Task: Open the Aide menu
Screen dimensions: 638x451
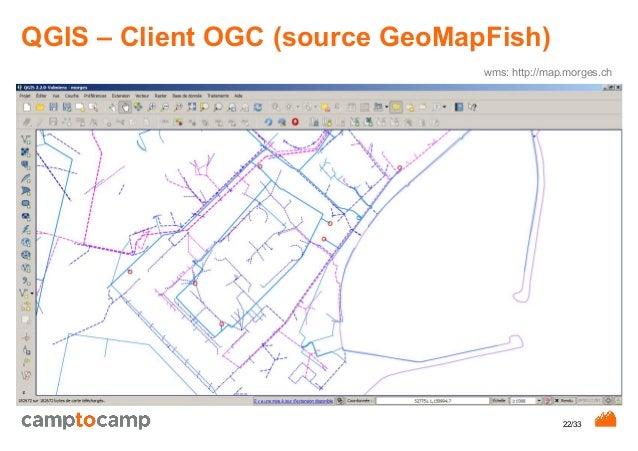Action: point(238,96)
